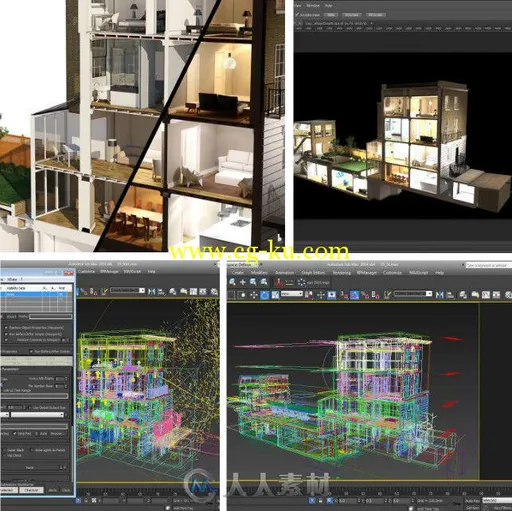Toggle Spinner Snap in right 3ds Max toolbar
The height and width of the screenshot is (511, 512).
pyautogui.click(x=375, y=295)
